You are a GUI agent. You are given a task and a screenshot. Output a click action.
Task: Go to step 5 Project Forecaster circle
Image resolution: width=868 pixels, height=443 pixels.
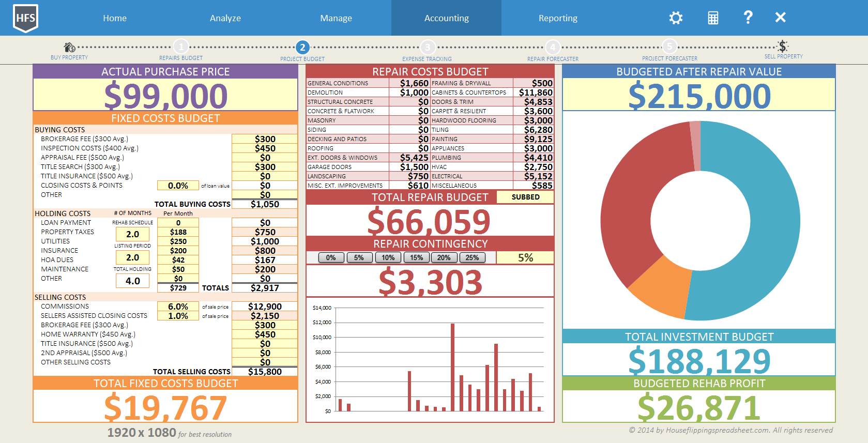[x=669, y=47]
